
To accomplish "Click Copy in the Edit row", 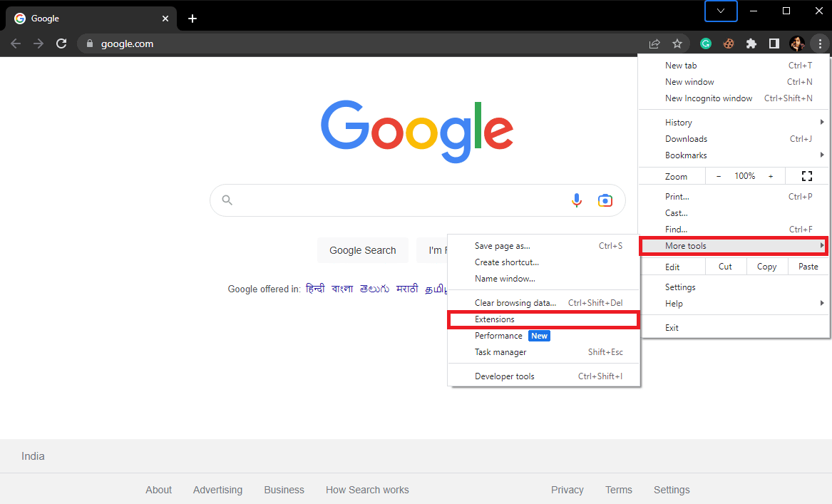I will 766,267.
